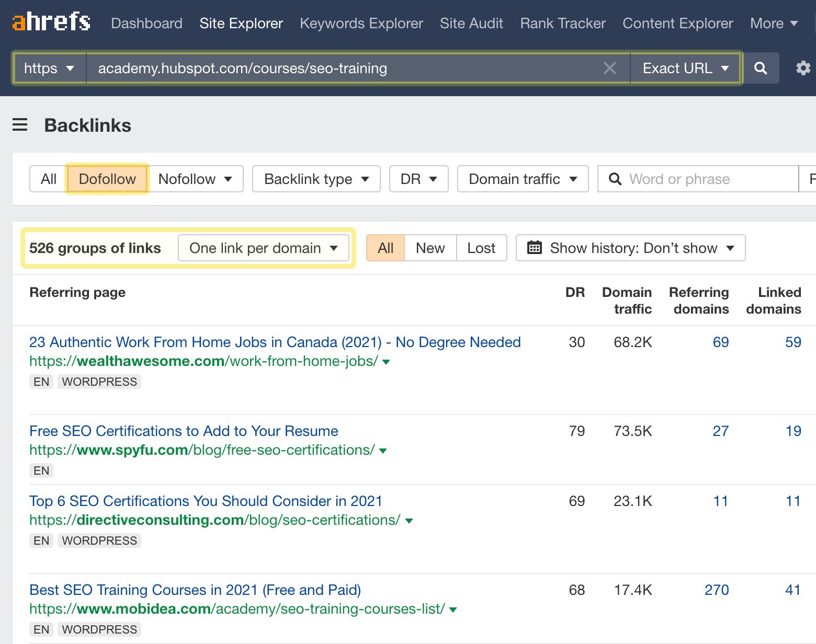Expand the caret next to wealthawesome.com URL

click(x=386, y=361)
